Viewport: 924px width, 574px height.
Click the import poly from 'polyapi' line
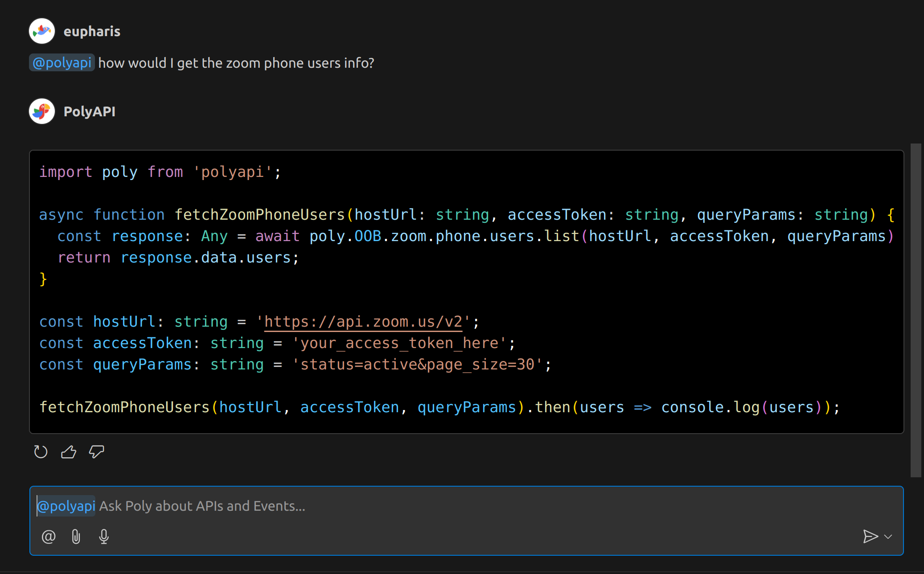point(160,172)
